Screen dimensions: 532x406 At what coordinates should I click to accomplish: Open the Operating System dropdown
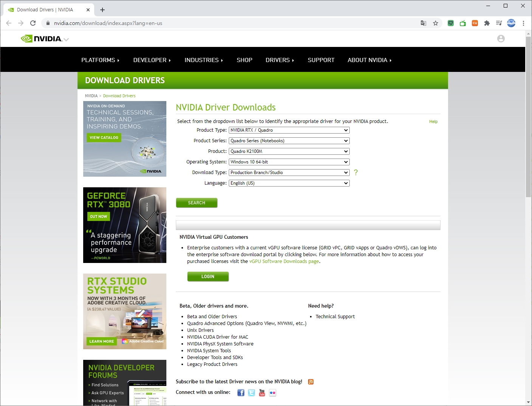289,162
